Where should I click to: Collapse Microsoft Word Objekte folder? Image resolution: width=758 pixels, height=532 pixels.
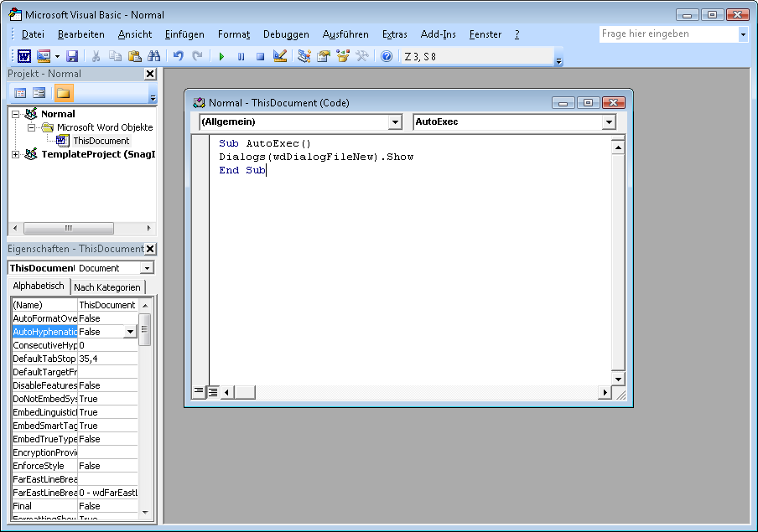coord(31,127)
